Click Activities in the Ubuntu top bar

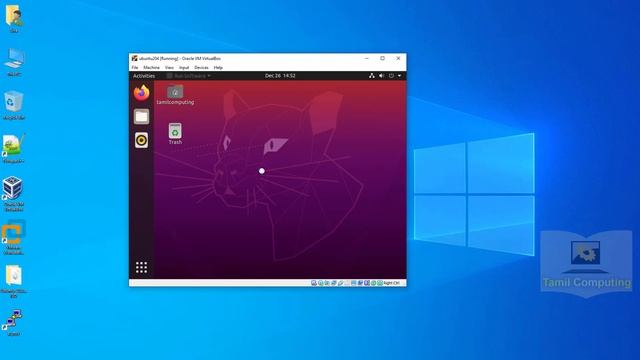point(144,76)
